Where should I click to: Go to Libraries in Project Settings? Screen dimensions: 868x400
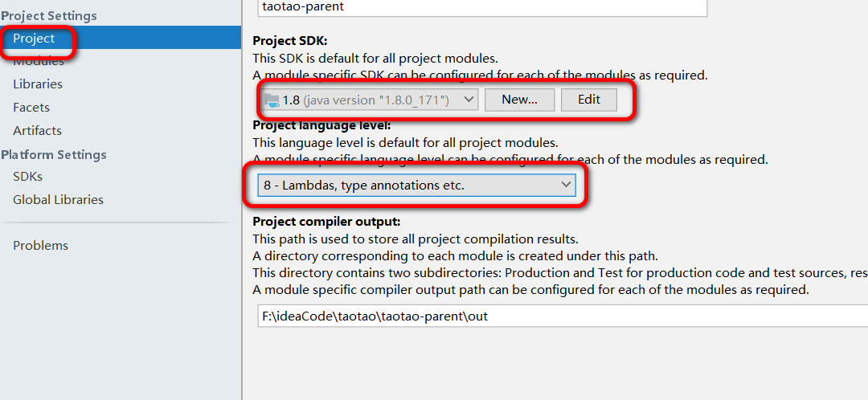(x=38, y=84)
